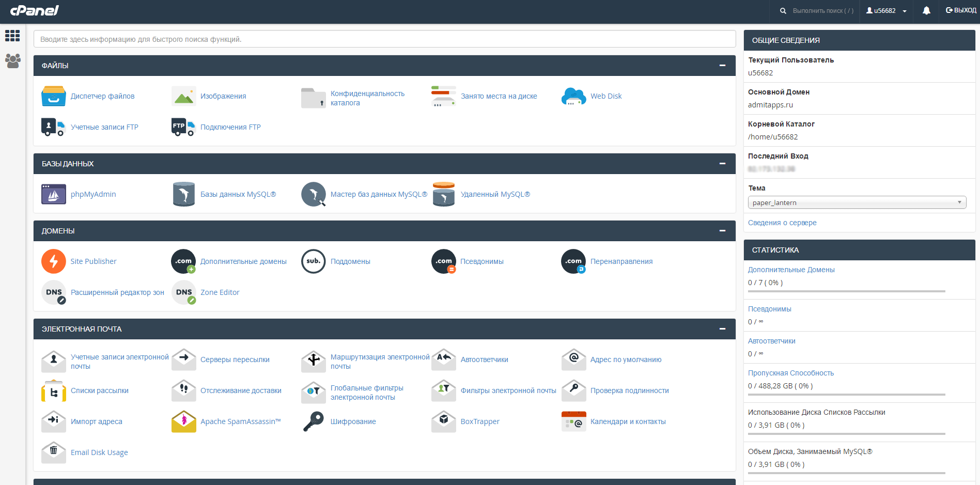Click the Проверка подлинности link
The height and width of the screenshot is (485, 980).
pos(629,390)
